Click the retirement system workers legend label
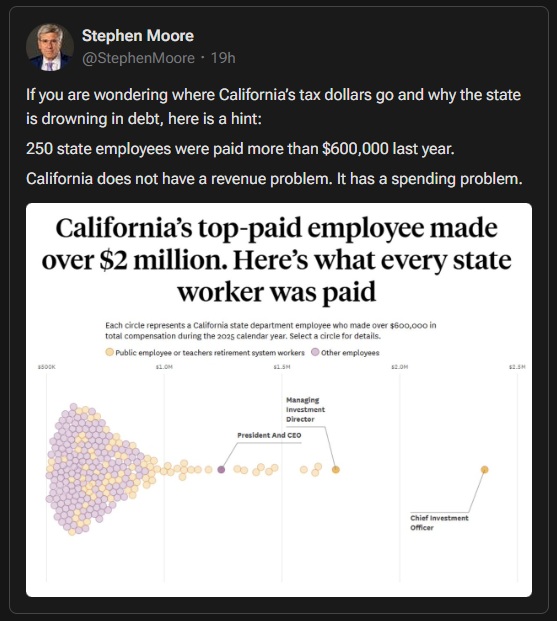The width and height of the screenshot is (557, 621). pyautogui.click(x=210, y=352)
